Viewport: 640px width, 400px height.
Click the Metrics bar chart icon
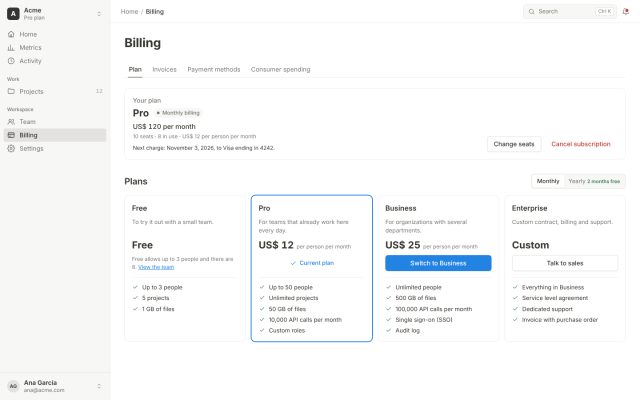(11, 48)
